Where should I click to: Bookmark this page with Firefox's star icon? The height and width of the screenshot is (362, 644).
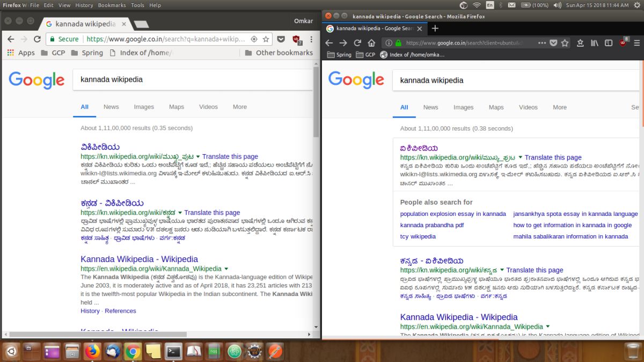565,43
